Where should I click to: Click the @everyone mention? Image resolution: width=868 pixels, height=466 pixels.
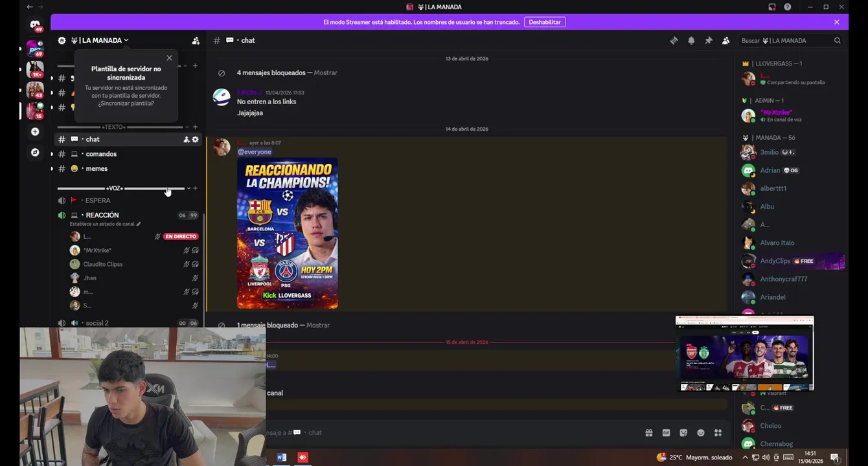(254, 152)
